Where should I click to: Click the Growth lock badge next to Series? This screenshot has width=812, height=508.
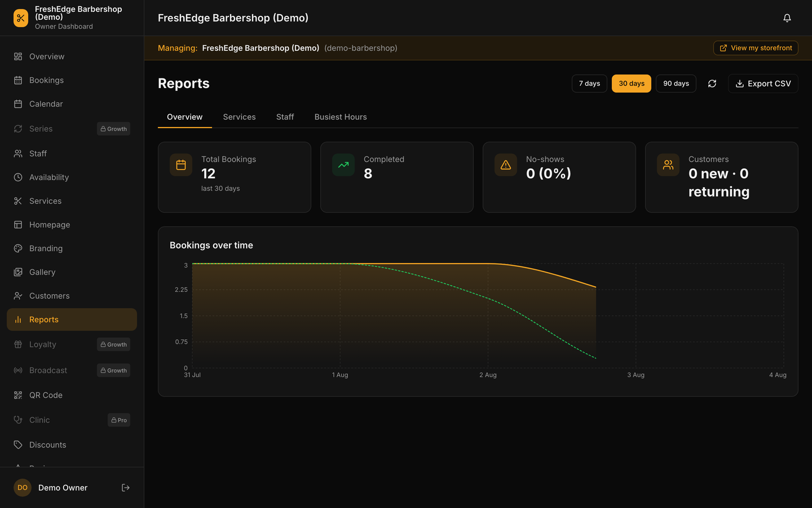[113, 129]
